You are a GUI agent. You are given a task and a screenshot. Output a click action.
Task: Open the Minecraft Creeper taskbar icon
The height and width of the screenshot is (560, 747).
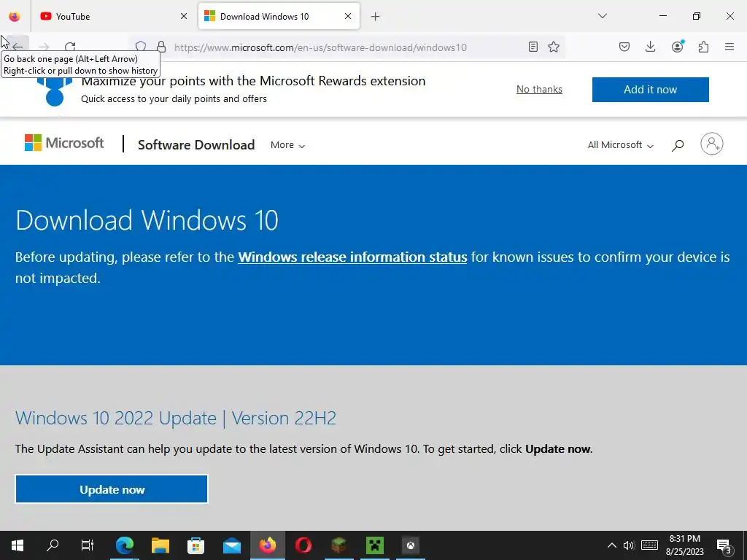375,545
